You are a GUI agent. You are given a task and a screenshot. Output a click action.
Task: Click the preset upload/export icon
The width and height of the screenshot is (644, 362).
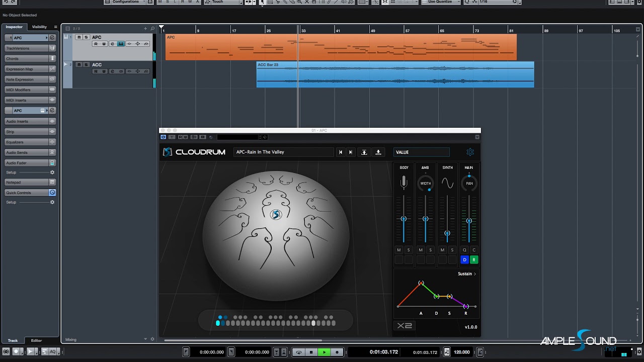(364, 152)
